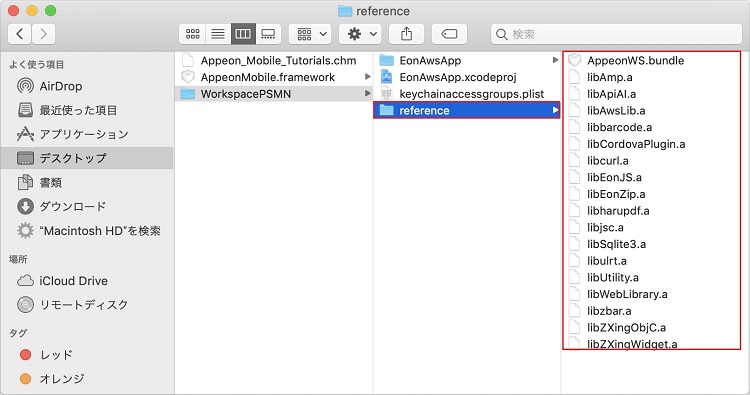Go forward with the right chevron button
Image resolution: width=750 pixels, height=395 pixels.
(x=44, y=34)
